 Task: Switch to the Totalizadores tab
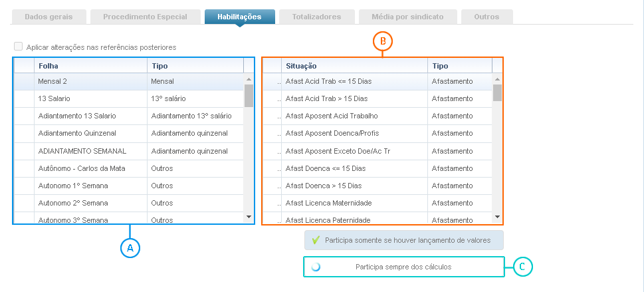tap(316, 17)
